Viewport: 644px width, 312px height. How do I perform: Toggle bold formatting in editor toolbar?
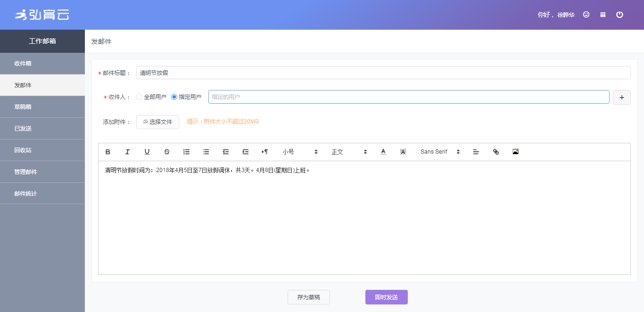107,152
